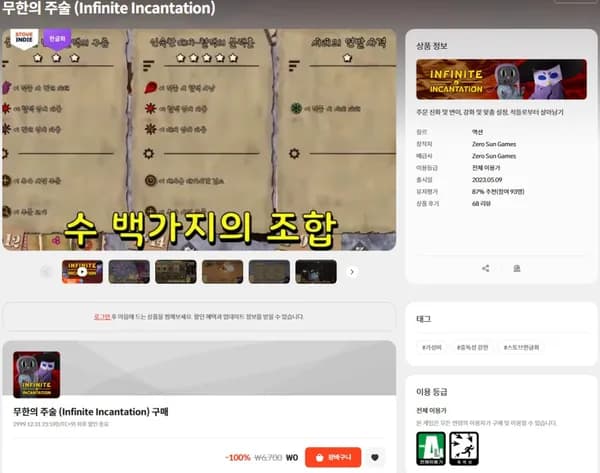Click the 2023.05.09 release date

(x=487, y=179)
